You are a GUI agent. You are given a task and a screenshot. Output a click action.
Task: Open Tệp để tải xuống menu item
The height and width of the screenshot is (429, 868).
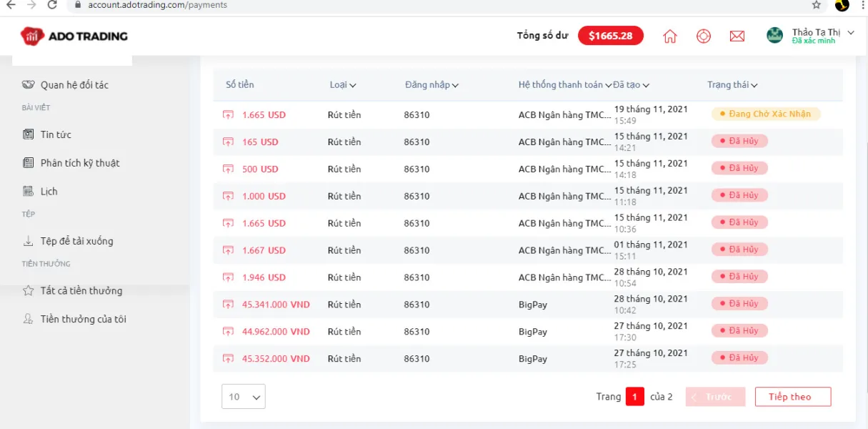(x=76, y=241)
